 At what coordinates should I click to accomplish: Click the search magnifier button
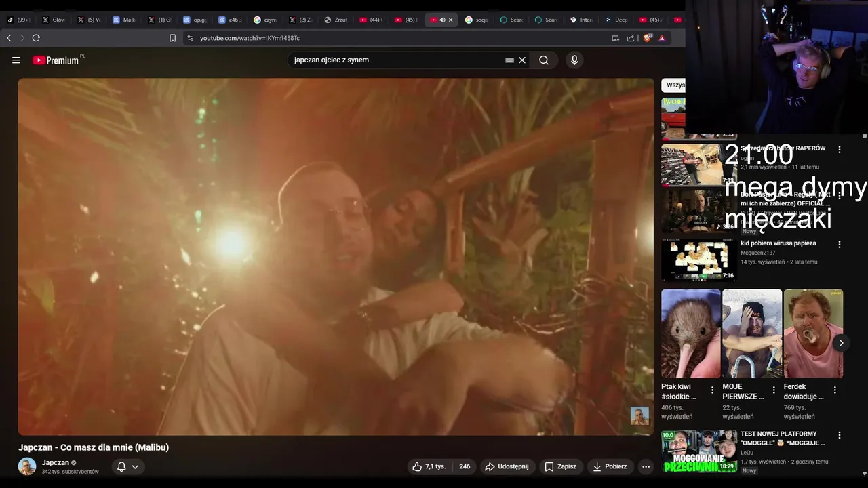pos(544,60)
